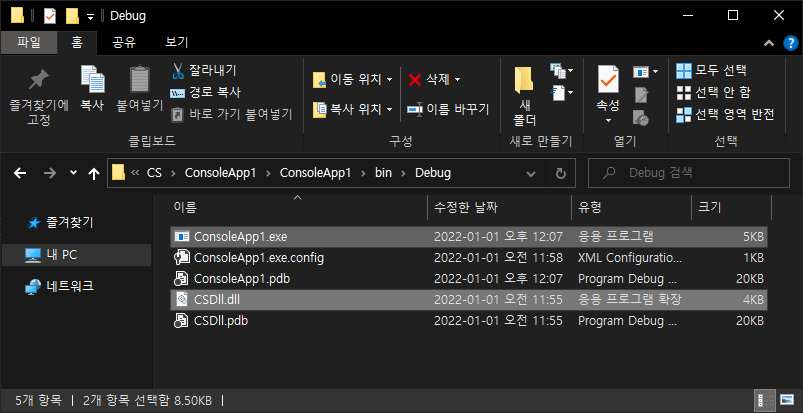Click the window folder icon in title bar
Screen dimensions: 803x413
pyautogui.click(x=17, y=16)
